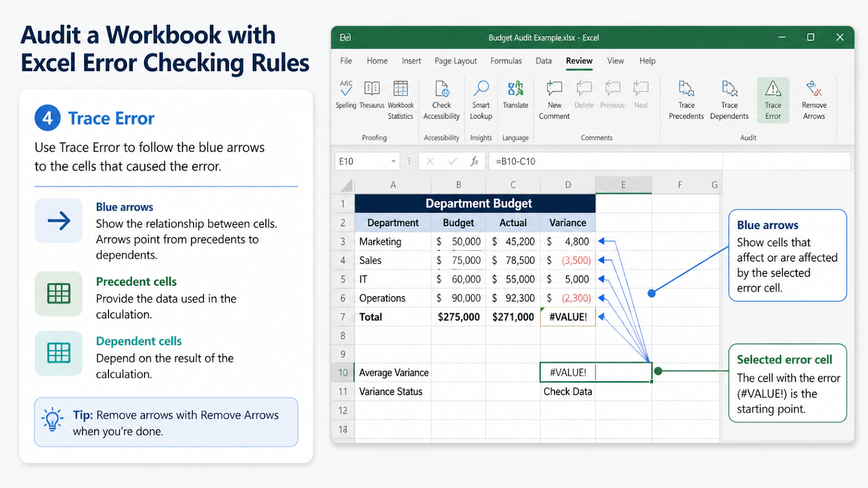
Task: Select the Variance column heading cell
Action: tap(568, 223)
